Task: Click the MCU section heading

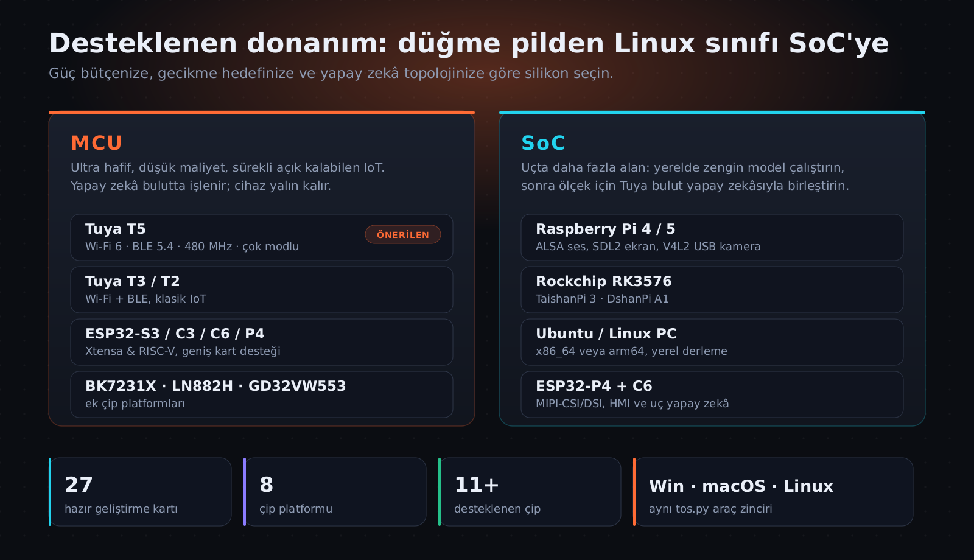Action: tap(97, 143)
